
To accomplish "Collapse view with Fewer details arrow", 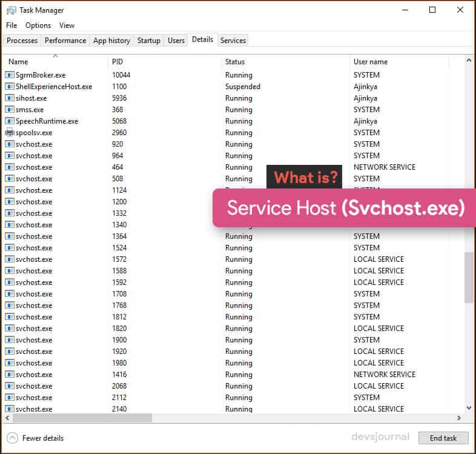I will coord(13,438).
